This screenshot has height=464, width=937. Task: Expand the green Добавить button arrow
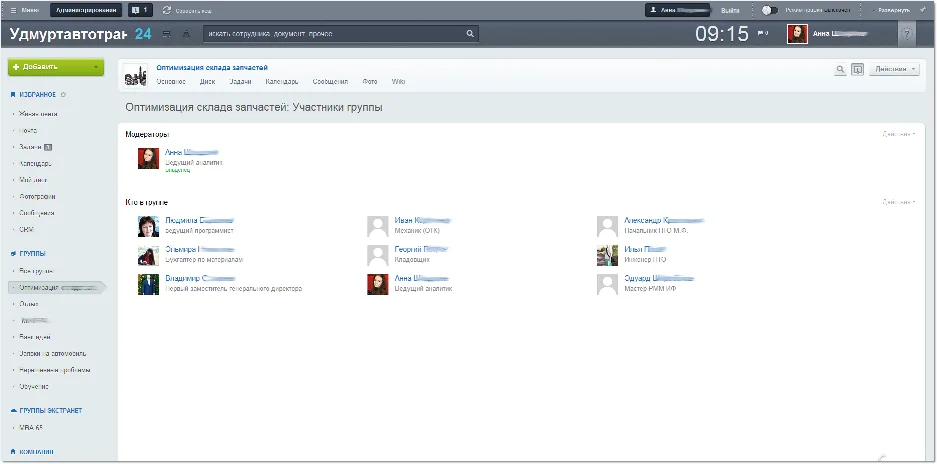pos(96,67)
